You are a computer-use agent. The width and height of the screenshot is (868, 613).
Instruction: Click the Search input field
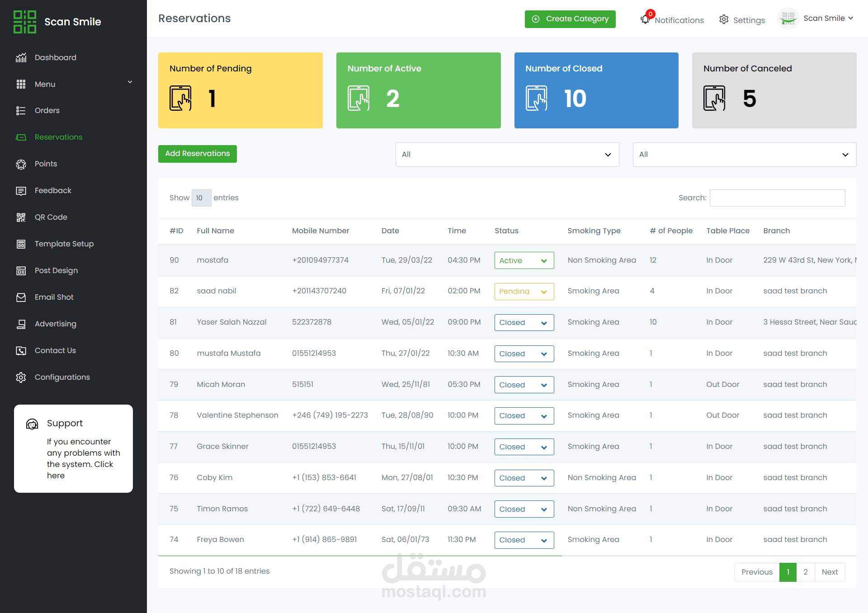click(x=777, y=198)
